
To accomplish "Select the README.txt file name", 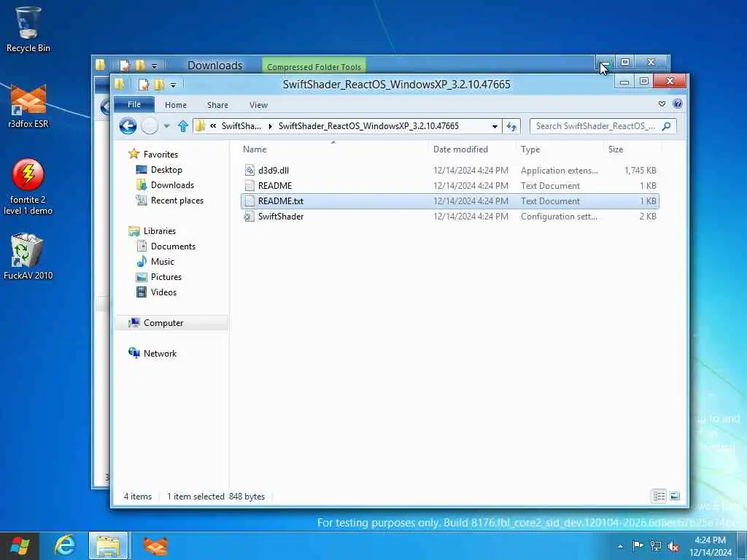I will point(281,201).
